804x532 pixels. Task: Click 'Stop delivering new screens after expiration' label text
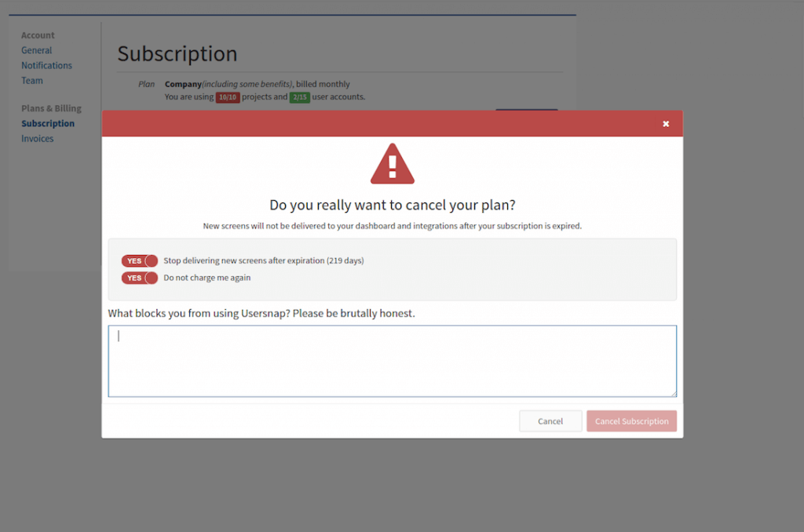point(264,261)
